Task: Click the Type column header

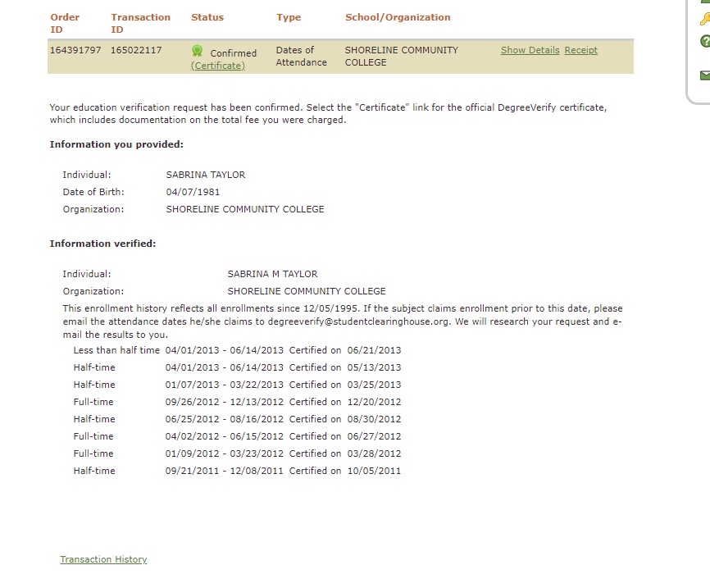Action: (x=288, y=17)
